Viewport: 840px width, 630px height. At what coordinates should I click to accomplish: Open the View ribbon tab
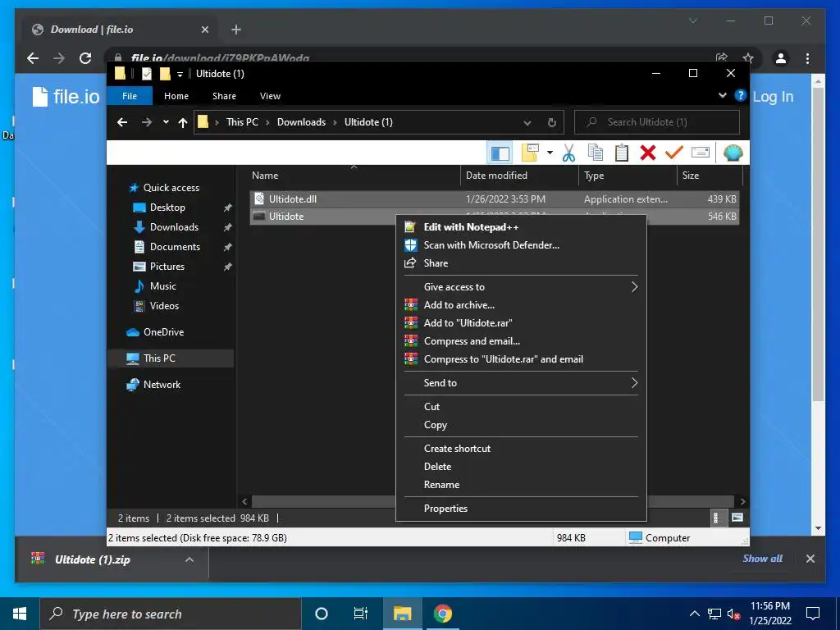(270, 96)
